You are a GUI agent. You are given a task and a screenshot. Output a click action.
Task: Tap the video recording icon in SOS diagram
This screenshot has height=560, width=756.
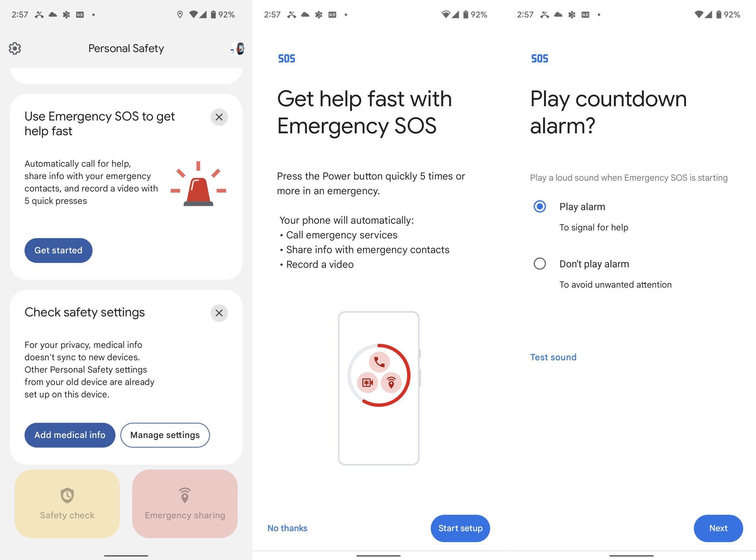[x=366, y=381]
